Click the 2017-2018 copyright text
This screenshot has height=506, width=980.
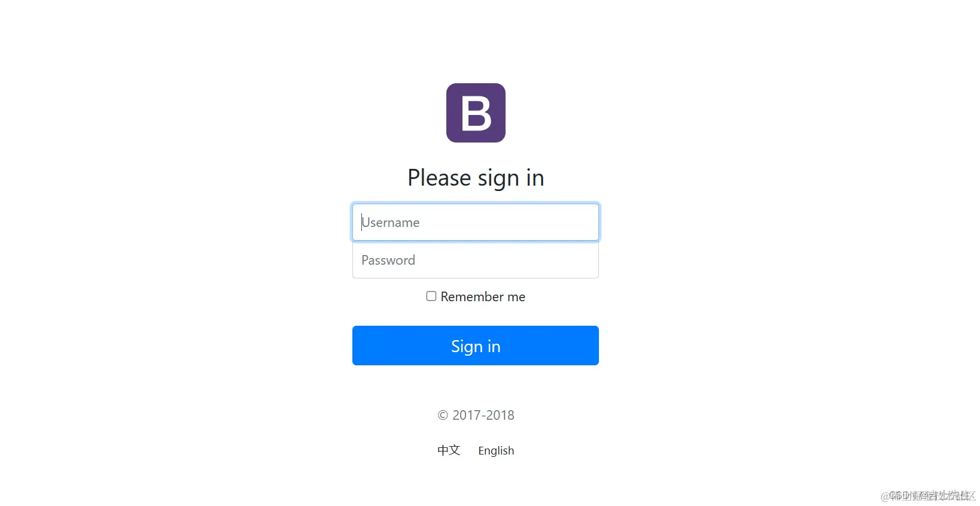point(483,415)
